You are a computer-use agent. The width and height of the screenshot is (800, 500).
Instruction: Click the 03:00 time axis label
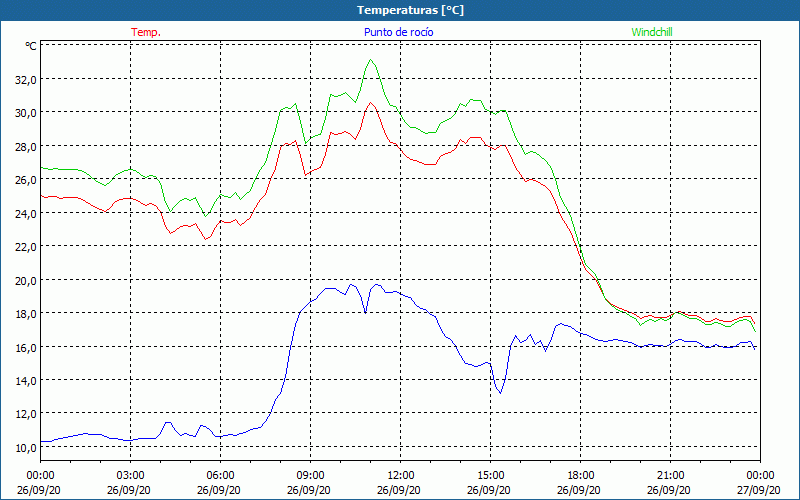tap(131, 476)
